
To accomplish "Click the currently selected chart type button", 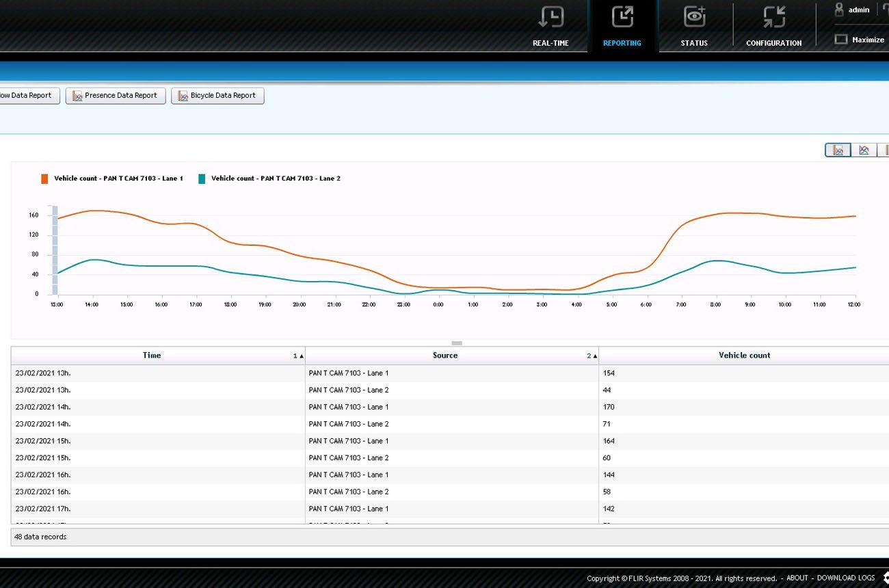I will pyautogui.click(x=838, y=150).
